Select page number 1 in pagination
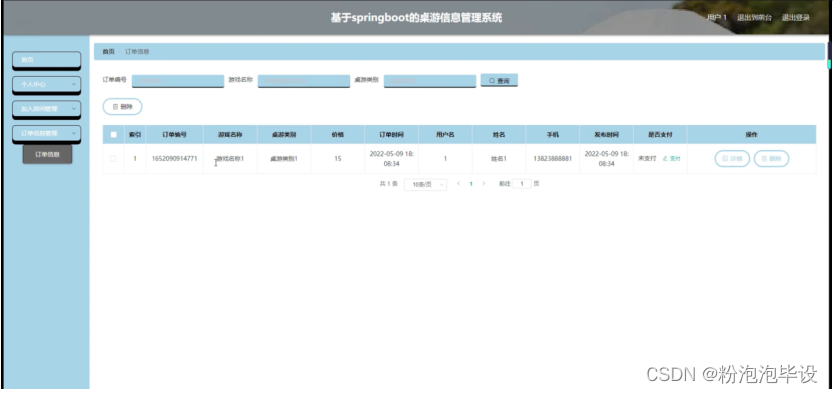Viewport: 833px width, 393px height. pos(471,184)
